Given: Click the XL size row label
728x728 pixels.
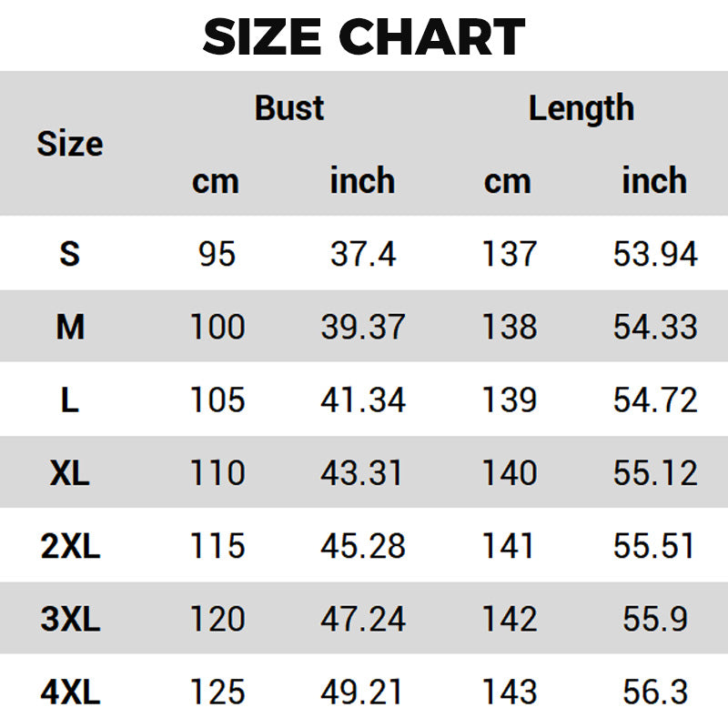Looking at the screenshot, I should [70, 473].
